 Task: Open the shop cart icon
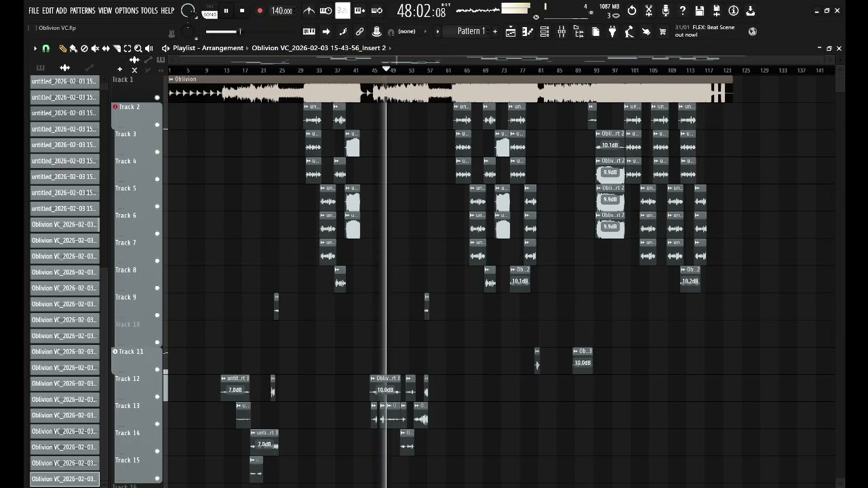663,32
